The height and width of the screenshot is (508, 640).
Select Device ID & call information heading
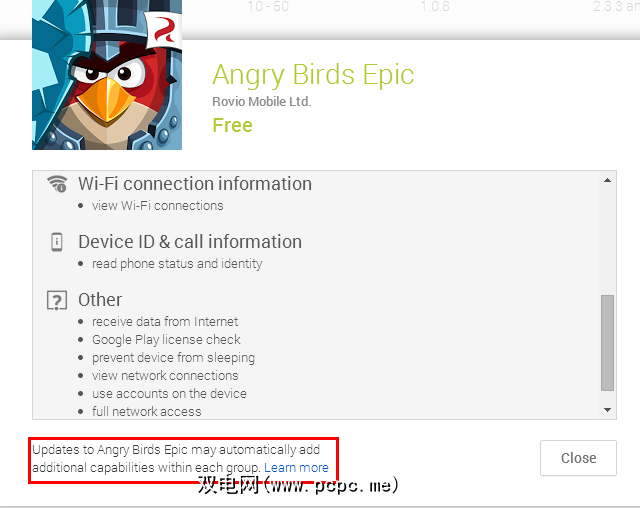pyautogui.click(x=190, y=242)
